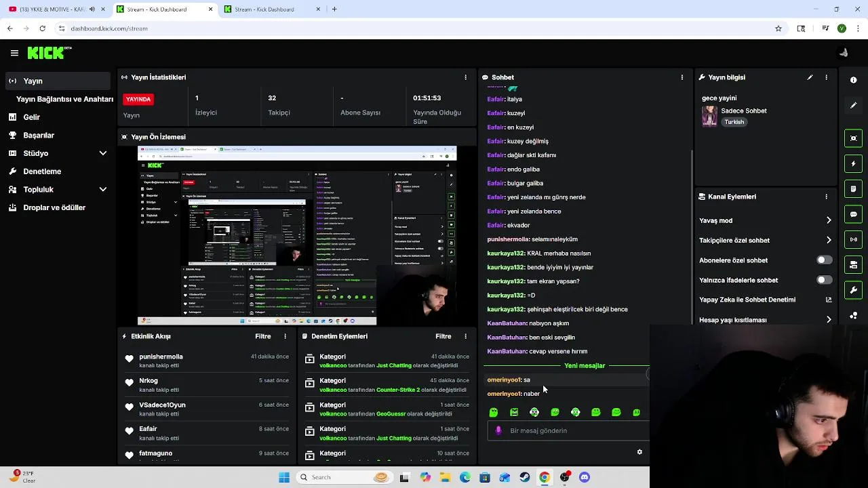Click the YAYINDA live badge

[x=138, y=99]
